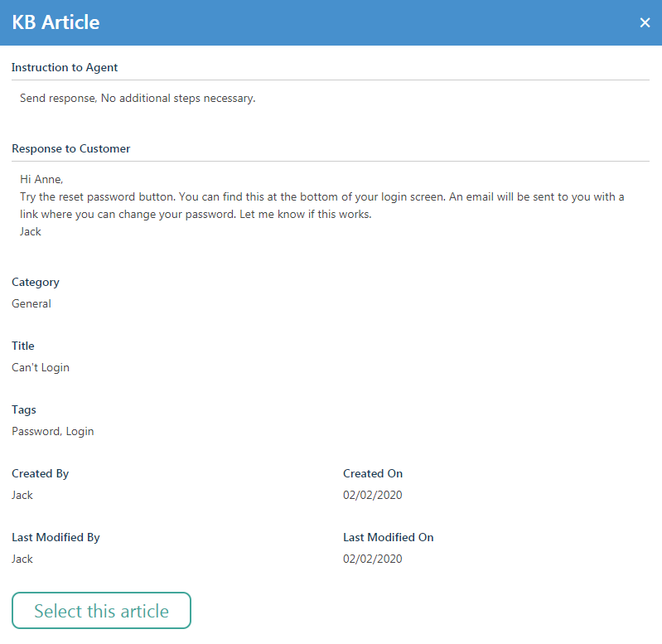Click the Jack value under Last Modified By

tap(22, 559)
